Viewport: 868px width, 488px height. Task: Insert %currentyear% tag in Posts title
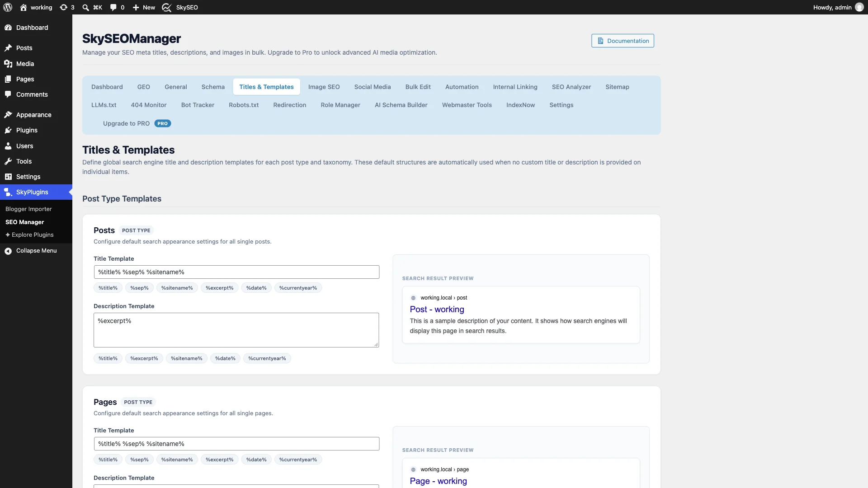point(298,288)
